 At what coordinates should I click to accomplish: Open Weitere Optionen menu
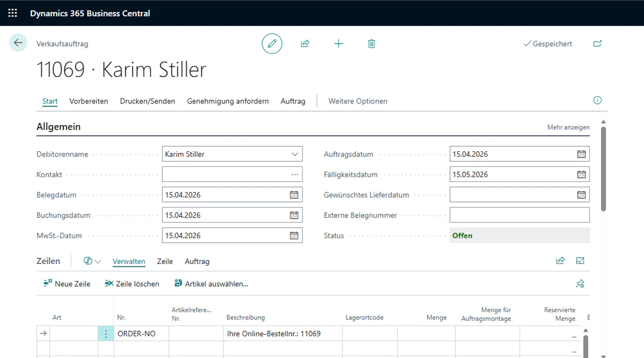tap(358, 101)
